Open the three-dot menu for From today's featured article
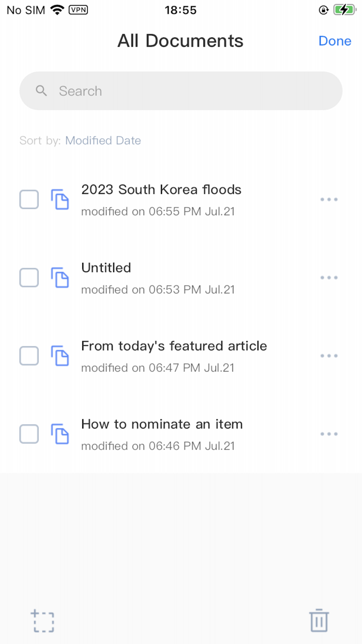The image size is (362, 644). (x=329, y=356)
